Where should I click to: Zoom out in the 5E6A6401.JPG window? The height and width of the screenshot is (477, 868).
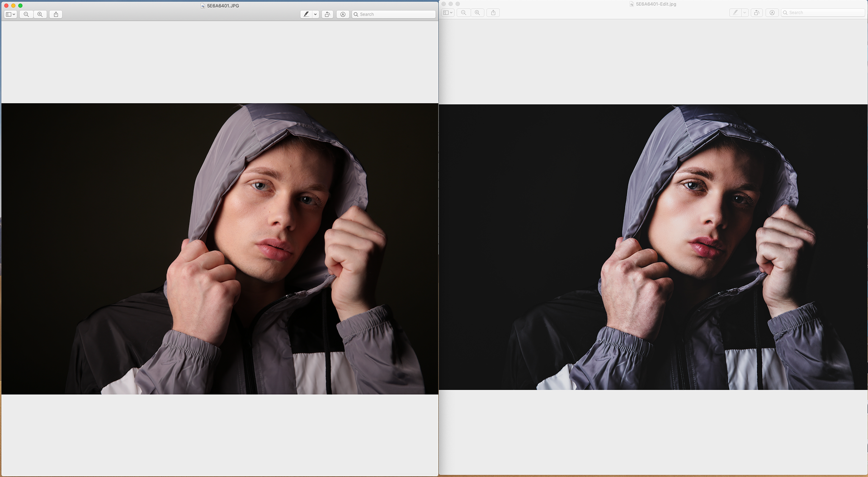pos(26,14)
